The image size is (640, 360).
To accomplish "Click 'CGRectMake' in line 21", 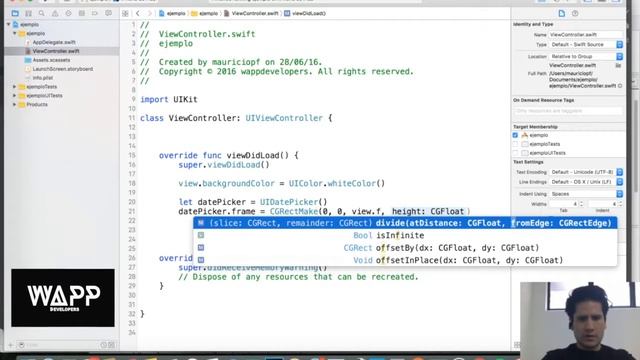I will tap(293, 211).
